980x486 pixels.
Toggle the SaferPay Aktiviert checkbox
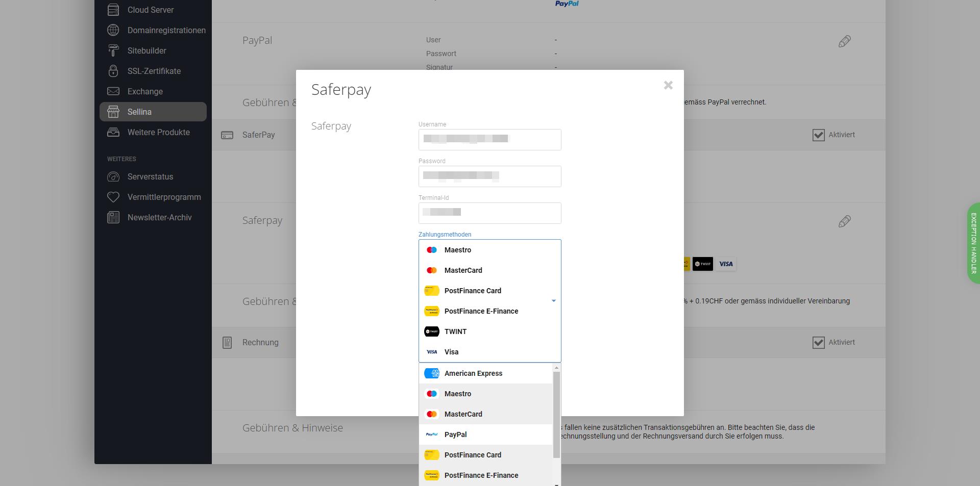coord(818,135)
